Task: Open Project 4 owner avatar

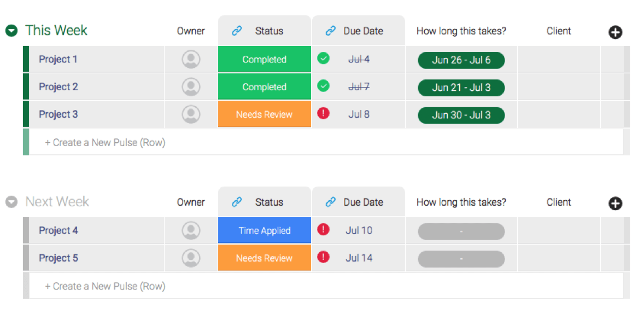Action: 191,230
